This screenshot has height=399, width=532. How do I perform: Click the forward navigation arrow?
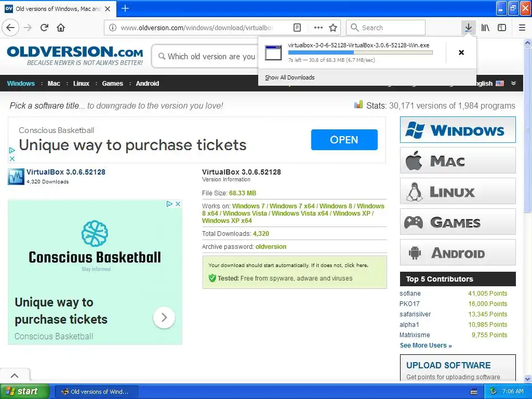(28, 28)
